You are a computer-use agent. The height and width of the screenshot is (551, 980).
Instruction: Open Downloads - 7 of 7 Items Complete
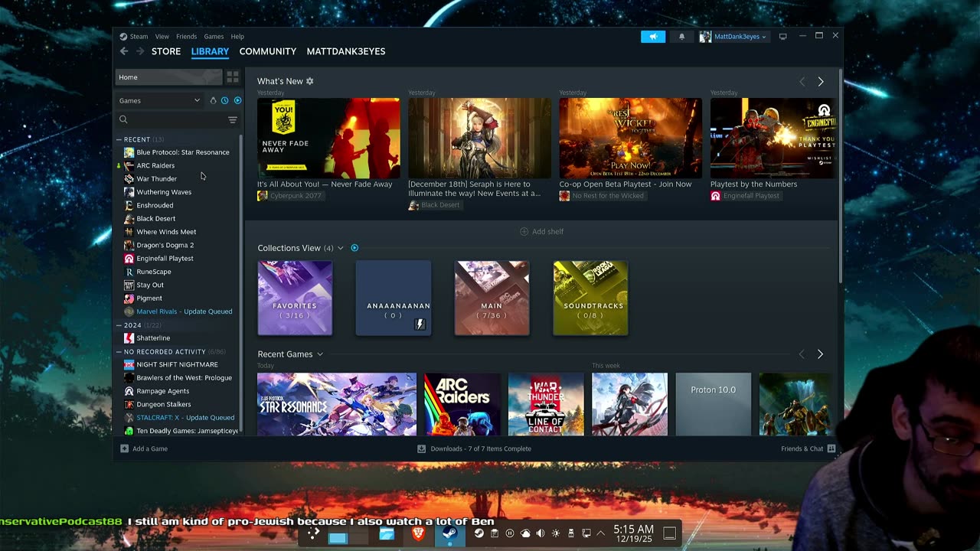pos(481,448)
